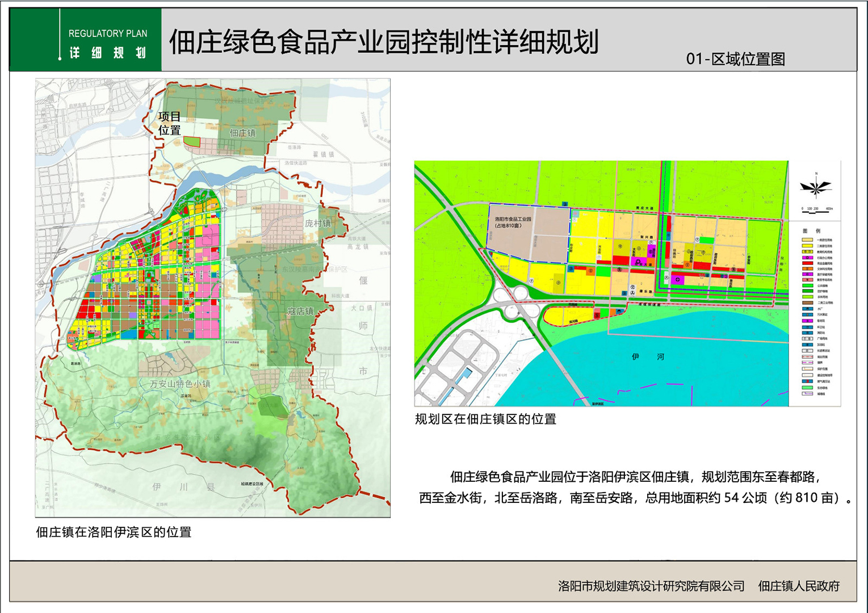Click the 佃庄镇 town label on left map

coord(242,133)
